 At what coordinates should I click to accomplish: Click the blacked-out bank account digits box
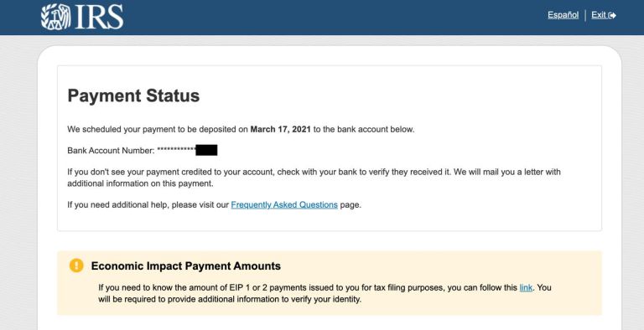206,150
